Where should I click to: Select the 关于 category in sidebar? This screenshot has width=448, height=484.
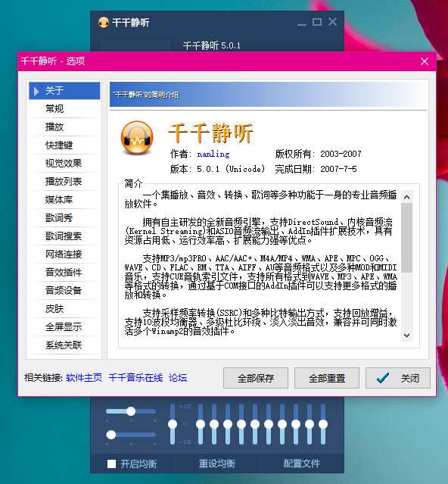[x=64, y=90]
